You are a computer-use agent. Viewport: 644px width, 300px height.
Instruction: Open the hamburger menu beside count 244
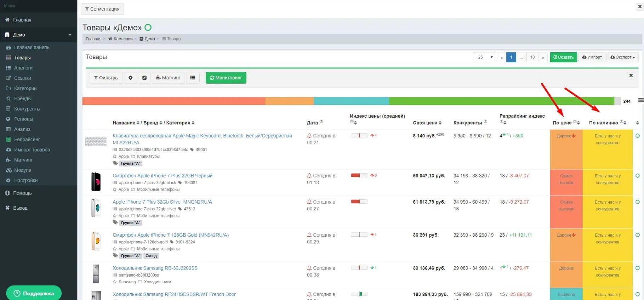pos(641,101)
